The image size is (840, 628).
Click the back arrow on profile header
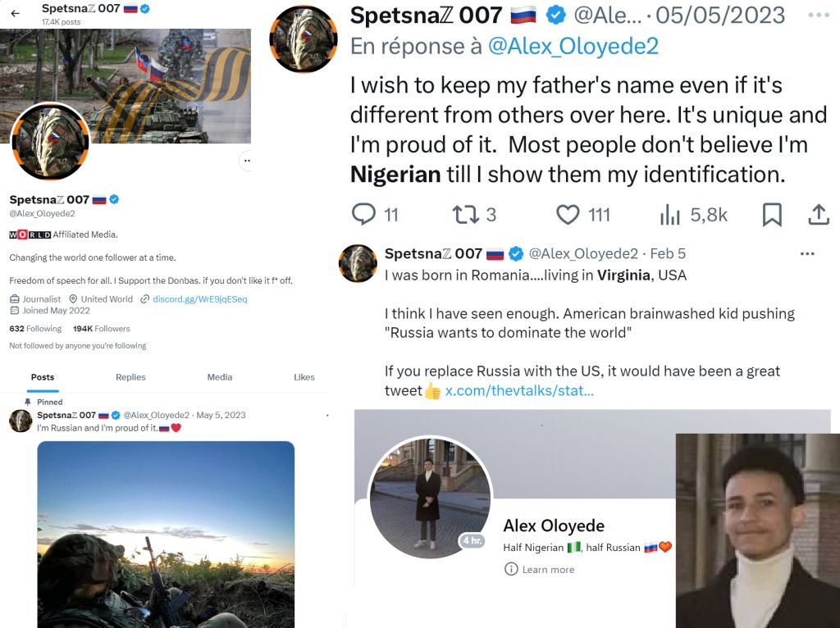15,13
